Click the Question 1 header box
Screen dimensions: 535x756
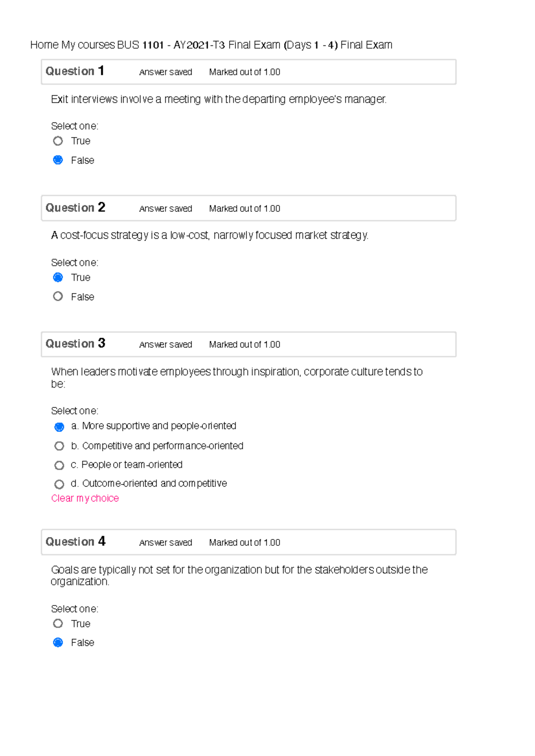(248, 72)
